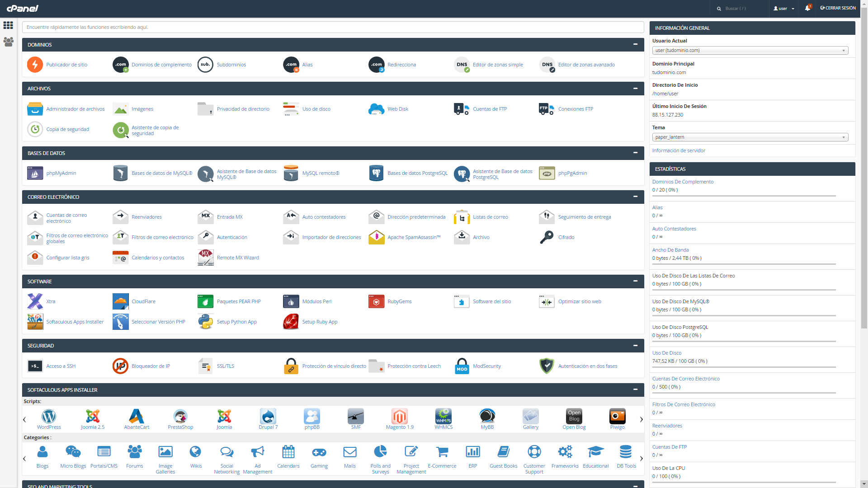
Task: Collapse the SOFTWARE section
Action: pos(635,281)
